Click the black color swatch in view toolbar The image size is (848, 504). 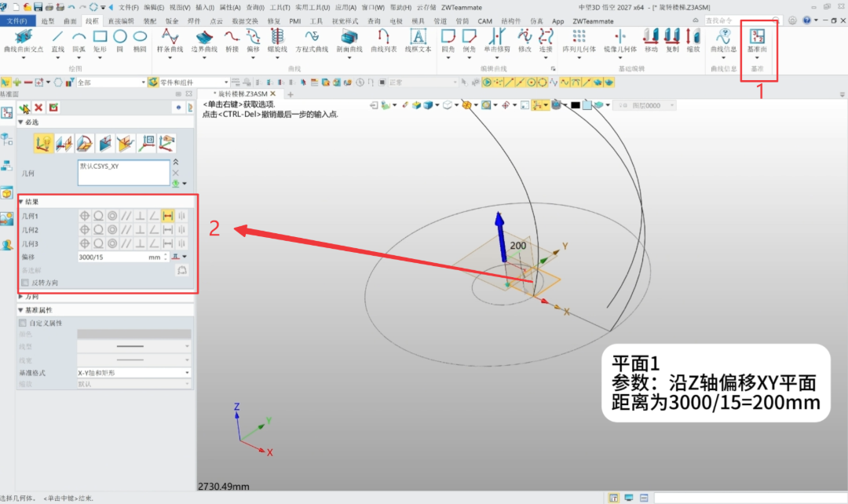pyautogui.click(x=576, y=105)
